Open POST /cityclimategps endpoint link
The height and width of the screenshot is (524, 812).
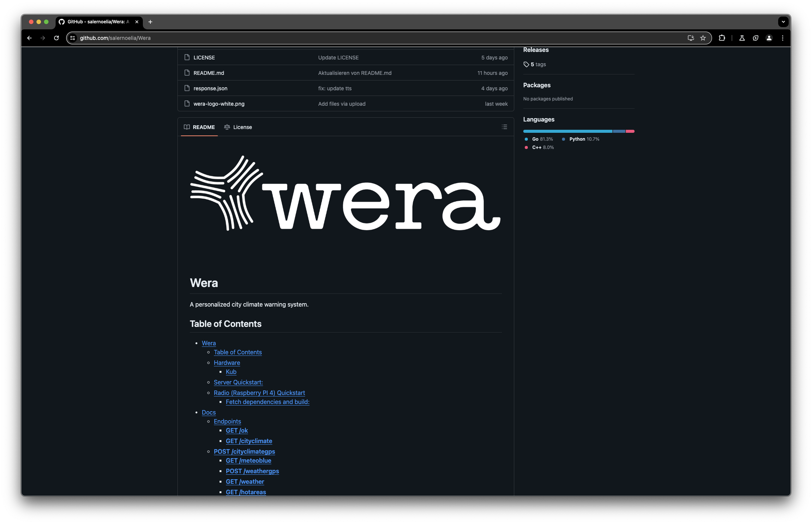coord(244,451)
